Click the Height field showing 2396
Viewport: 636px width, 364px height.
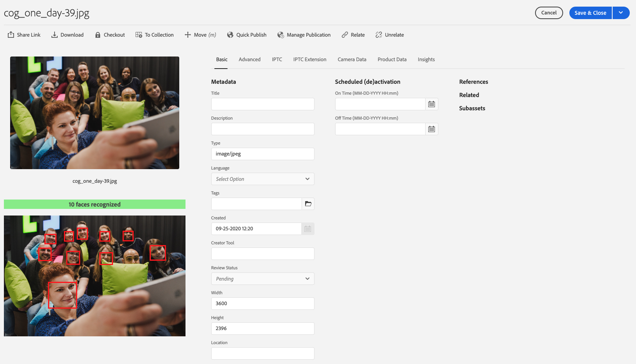263,329
